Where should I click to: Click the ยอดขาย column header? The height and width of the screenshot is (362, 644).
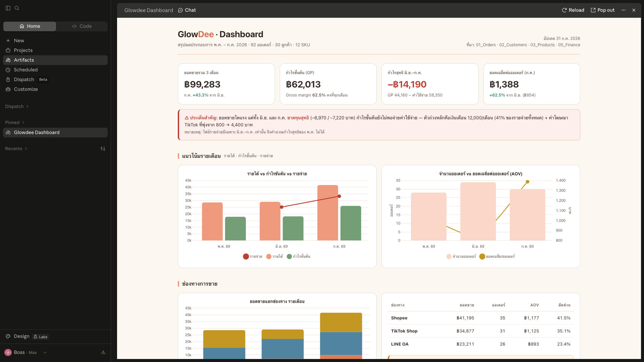coord(467,305)
